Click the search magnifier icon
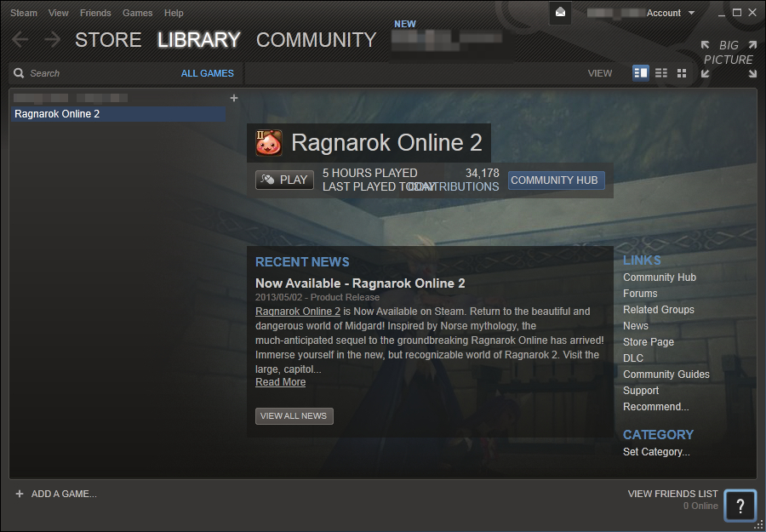Image resolution: width=766 pixels, height=532 pixels. 19,73
